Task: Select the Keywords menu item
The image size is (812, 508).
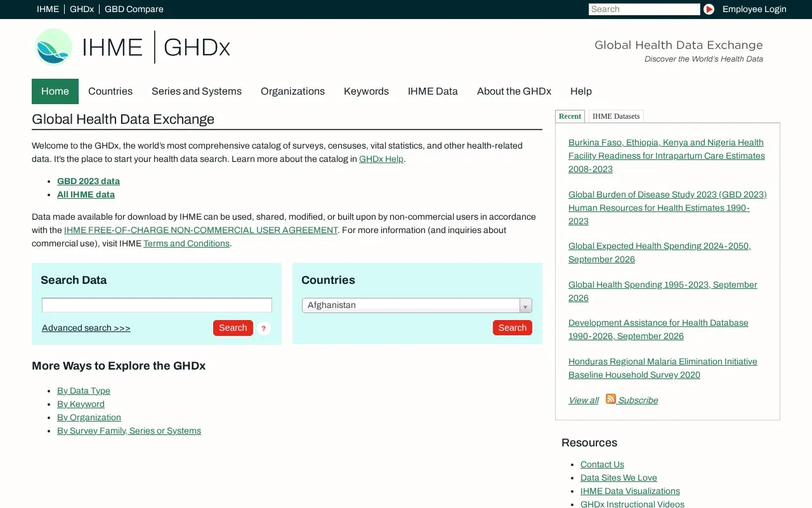Action: (366, 91)
